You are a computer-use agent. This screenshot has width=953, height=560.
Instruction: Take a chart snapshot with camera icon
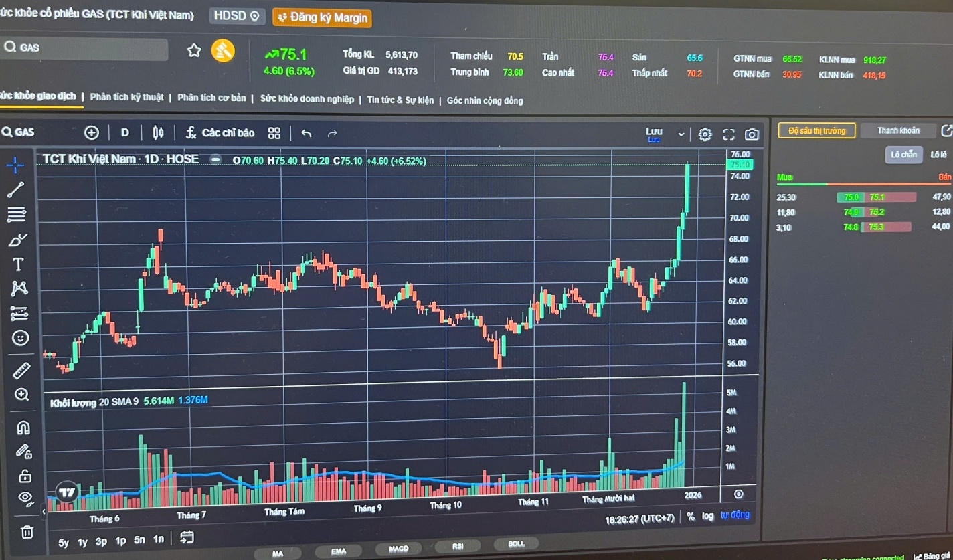coord(752,133)
